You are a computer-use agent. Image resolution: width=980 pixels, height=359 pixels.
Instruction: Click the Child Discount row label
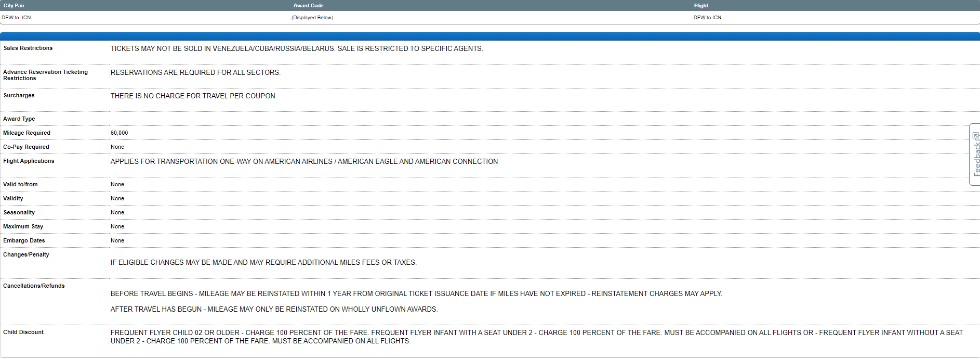pyautogui.click(x=23, y=332)
